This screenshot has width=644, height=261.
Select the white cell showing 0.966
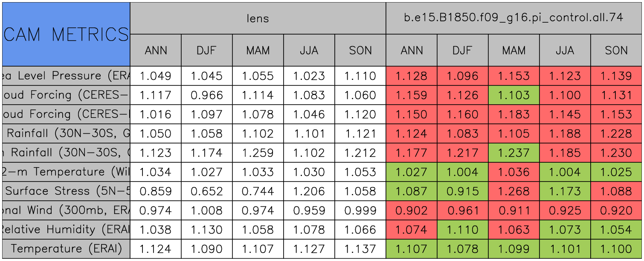tap(207, 95)
